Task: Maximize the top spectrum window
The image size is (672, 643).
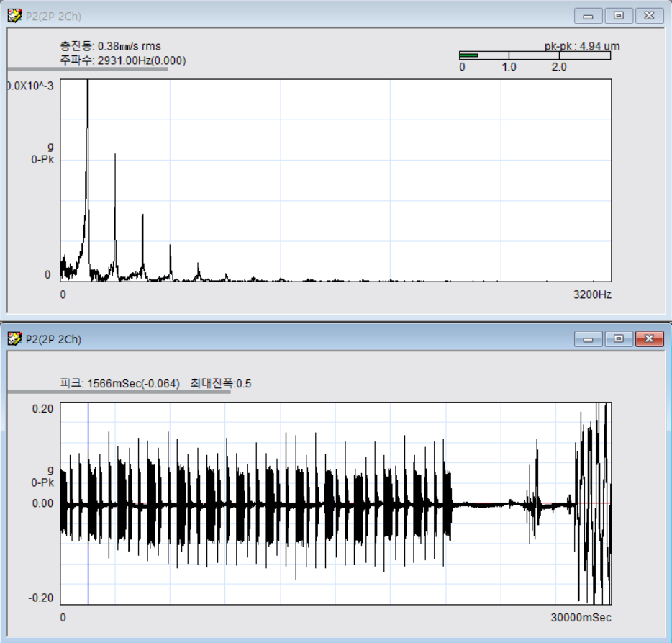Action: coord(618,15)
